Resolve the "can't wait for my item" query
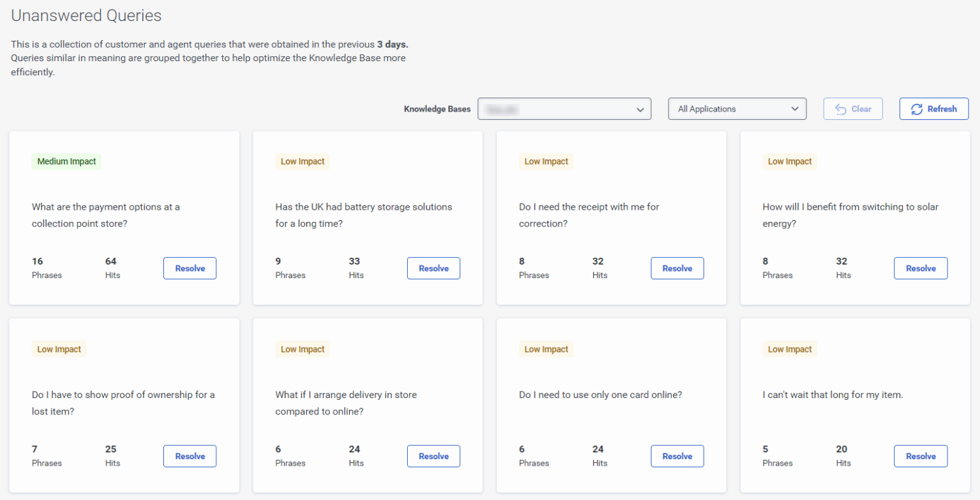The width and height of the screenshot is (980, 500). pos(921,456)
